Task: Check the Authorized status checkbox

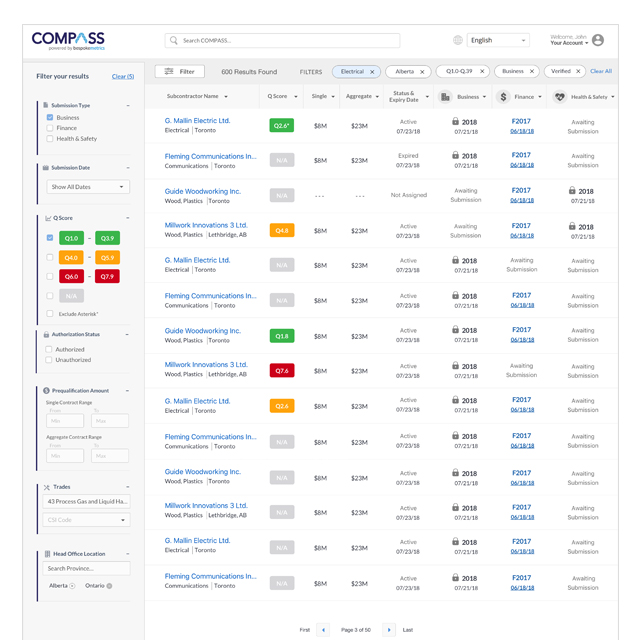Action: click(49, 349)
